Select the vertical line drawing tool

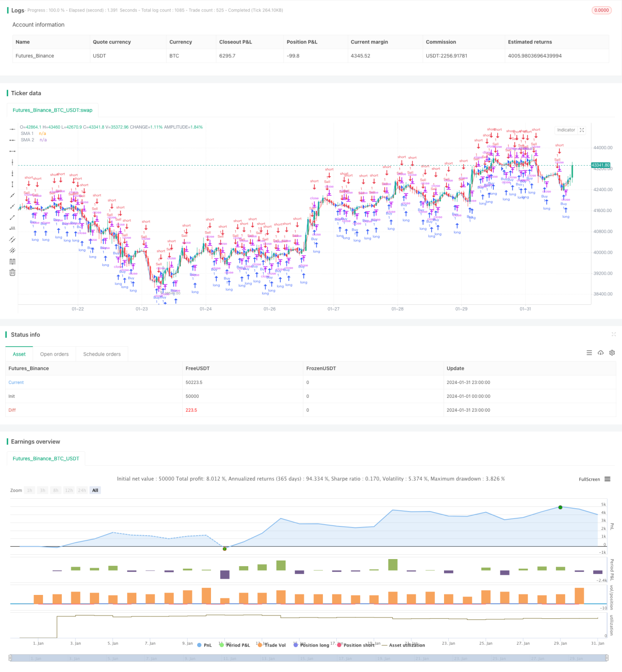tap(12, 162)
